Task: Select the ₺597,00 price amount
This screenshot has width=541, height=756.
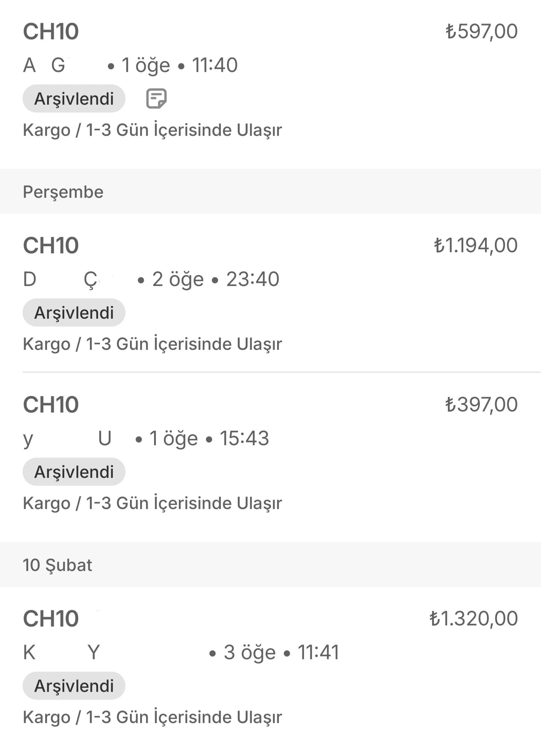Action: coord(481,32)
